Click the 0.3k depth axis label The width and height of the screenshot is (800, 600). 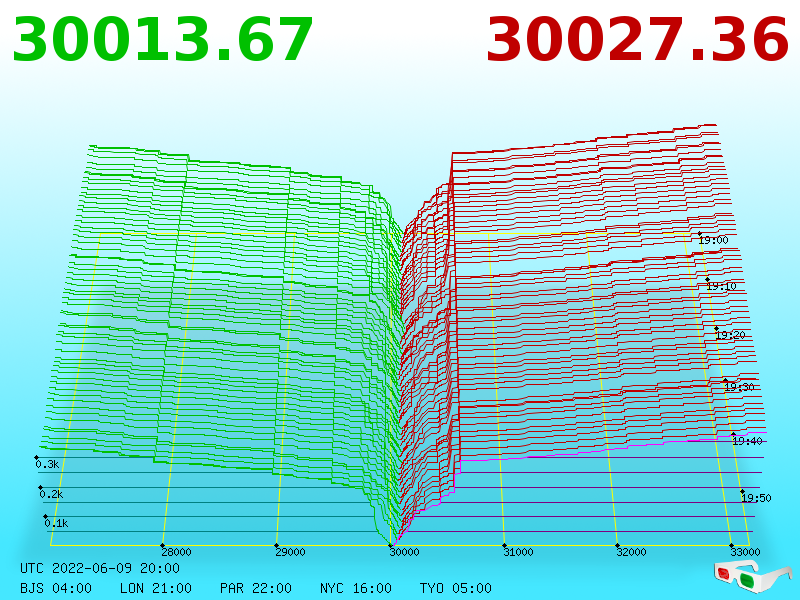coord(47,464)
